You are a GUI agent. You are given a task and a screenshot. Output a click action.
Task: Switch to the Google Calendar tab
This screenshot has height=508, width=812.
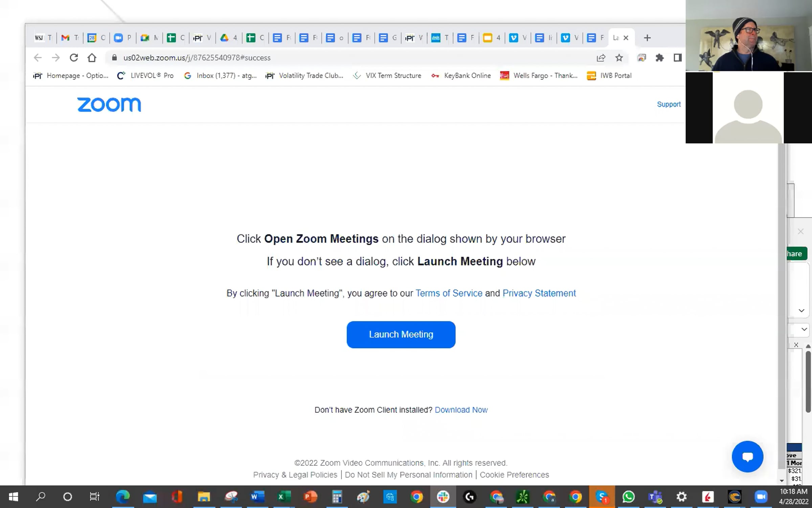(x=96, y=38)
